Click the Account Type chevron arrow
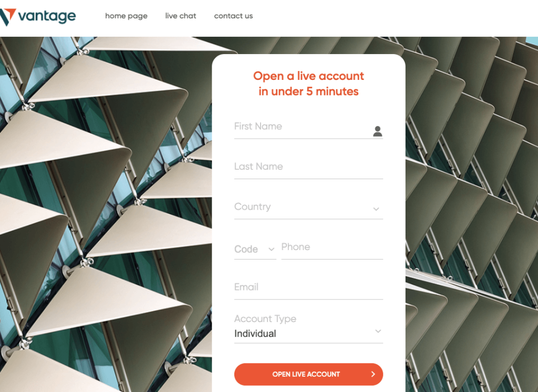538x392 pixels. pyautogui.click(x=378, y=331)
